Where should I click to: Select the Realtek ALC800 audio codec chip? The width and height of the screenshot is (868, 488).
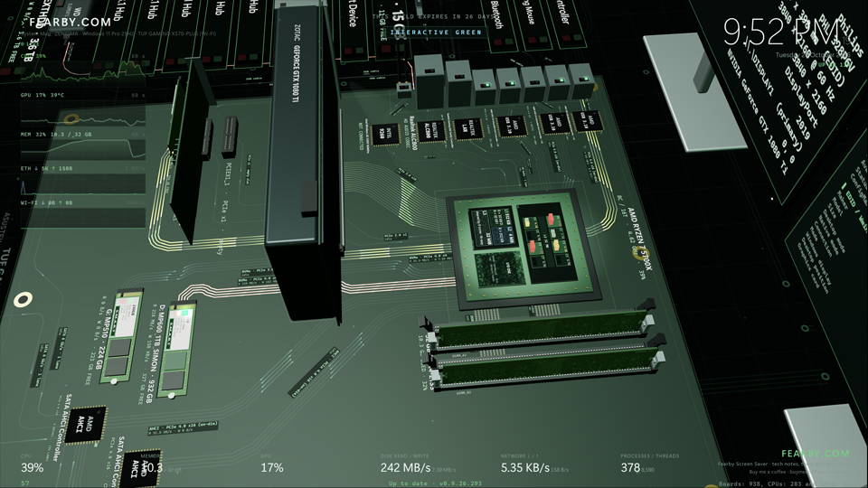[432, 132]
